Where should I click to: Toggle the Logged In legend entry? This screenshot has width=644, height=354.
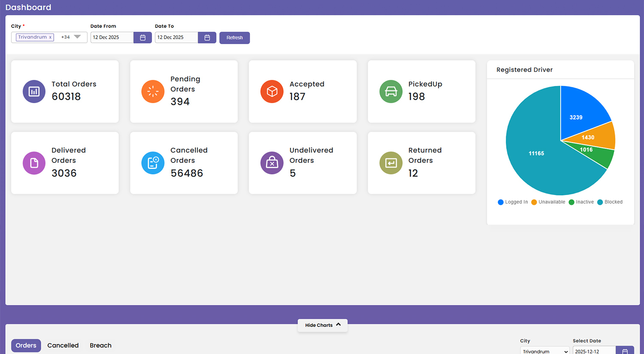[x=512, y=202]
